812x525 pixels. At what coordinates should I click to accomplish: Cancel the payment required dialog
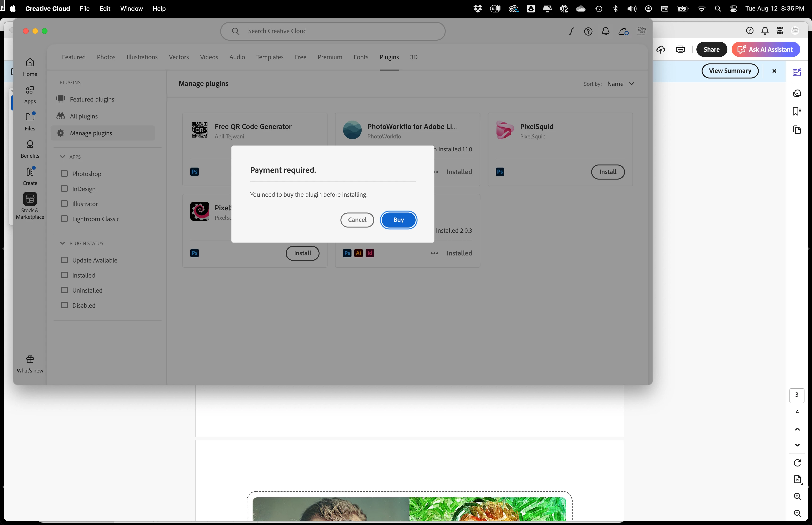[357, 220]
